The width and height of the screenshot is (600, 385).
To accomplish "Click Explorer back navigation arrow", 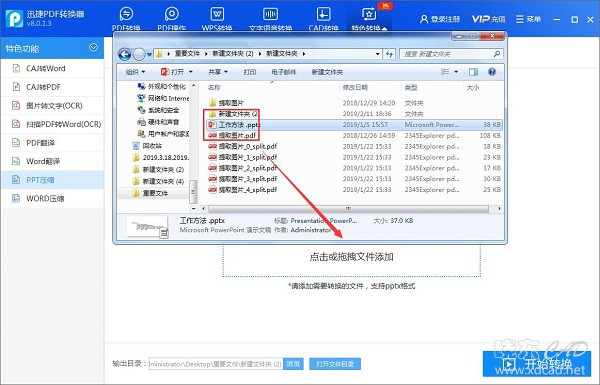I will pyautogui.click(x=124, y=54).
